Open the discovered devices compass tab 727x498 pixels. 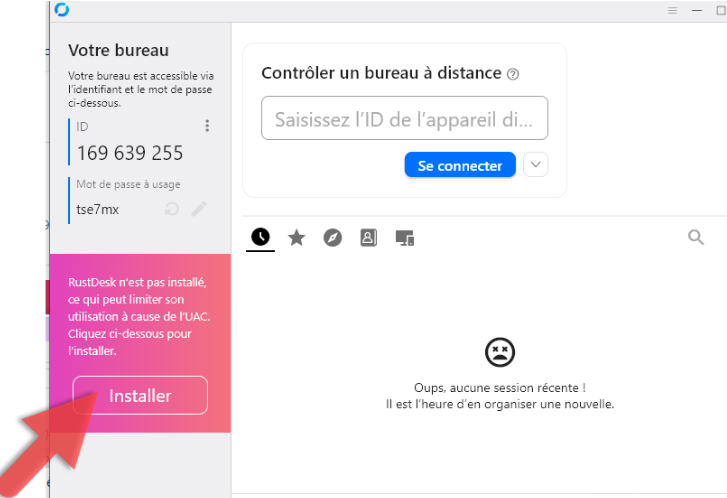[x=332, y=237]
